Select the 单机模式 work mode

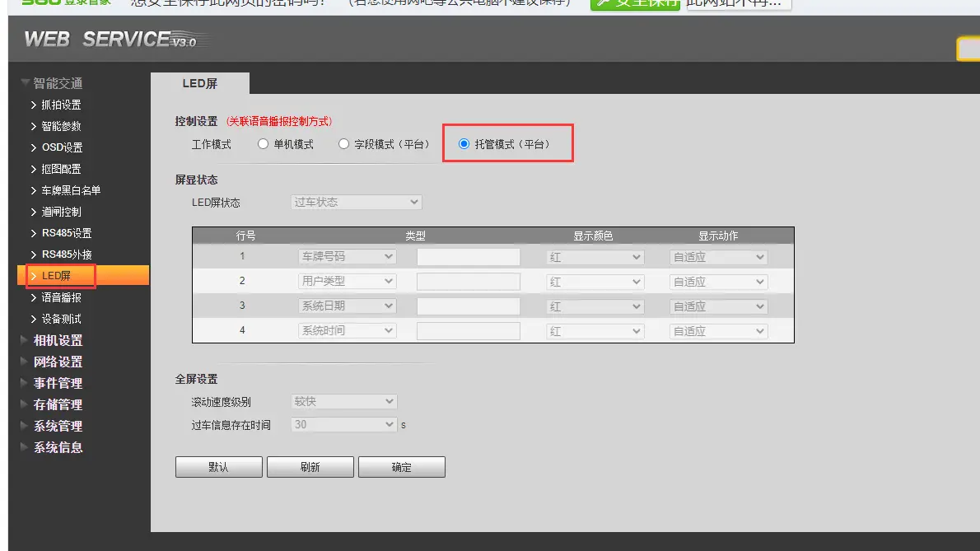262,142
